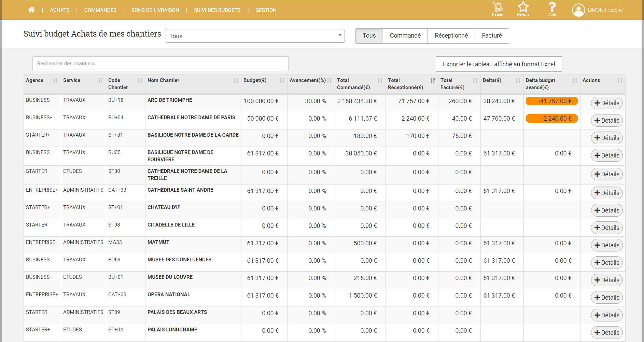This screenshot has width=644, height=342.
Task: Expand Détails for CATHEDRALE NOTRE DAME DE LA TREILLE
Action: pyautogui.click(x=607, y=174)
